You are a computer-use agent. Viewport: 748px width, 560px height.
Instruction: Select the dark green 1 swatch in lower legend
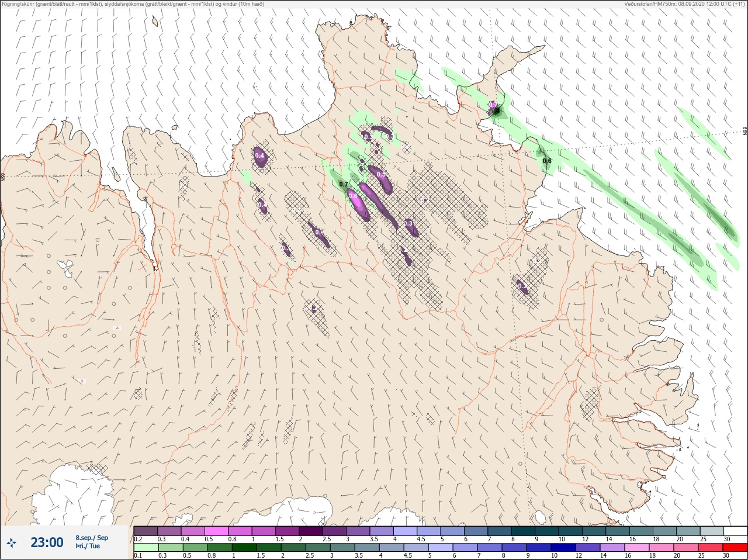(244, 548)
